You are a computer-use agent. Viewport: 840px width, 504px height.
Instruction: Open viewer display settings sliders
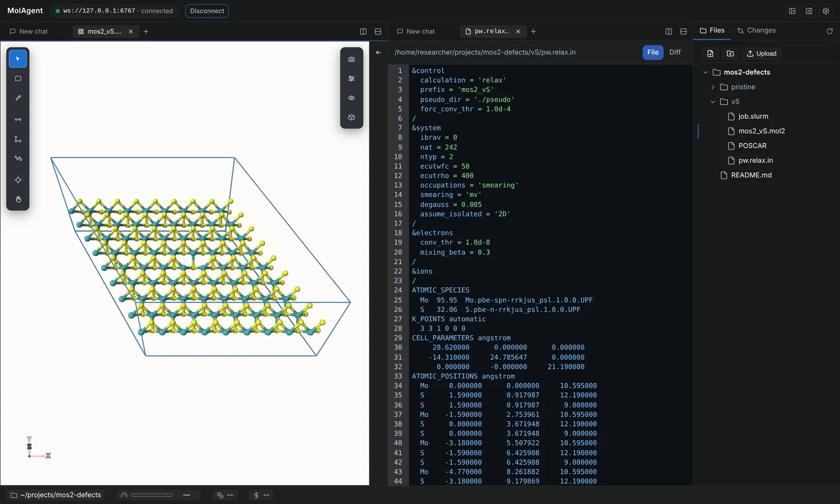point(351,79)
